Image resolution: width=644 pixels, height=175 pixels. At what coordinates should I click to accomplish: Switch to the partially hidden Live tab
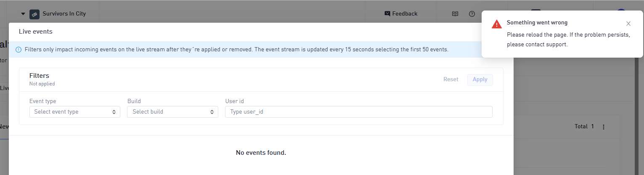click(5, 88)
